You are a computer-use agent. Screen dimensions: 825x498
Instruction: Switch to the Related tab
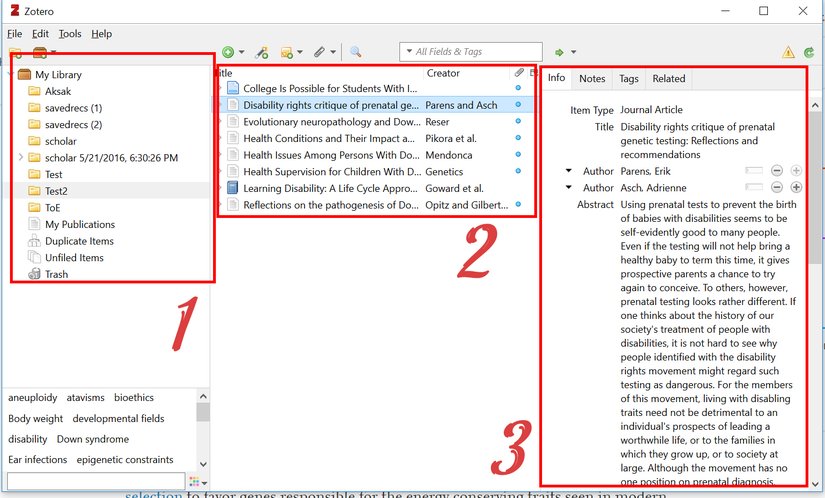[669, 78]
